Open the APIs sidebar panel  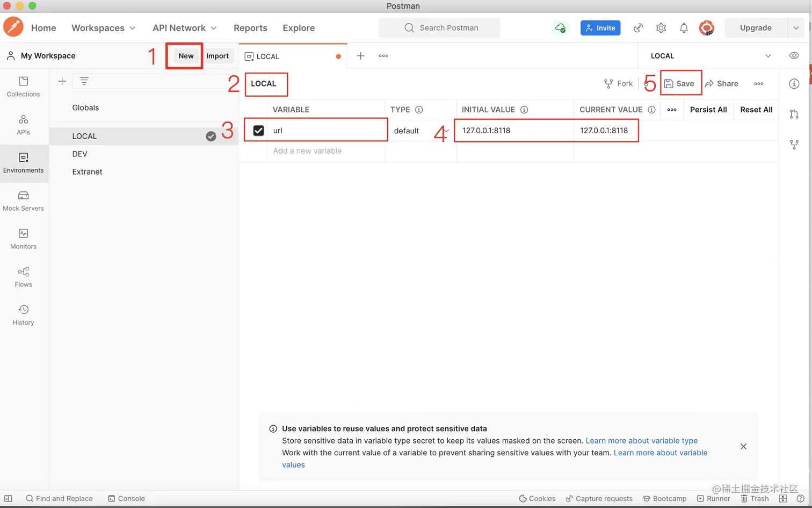[24, 125]
